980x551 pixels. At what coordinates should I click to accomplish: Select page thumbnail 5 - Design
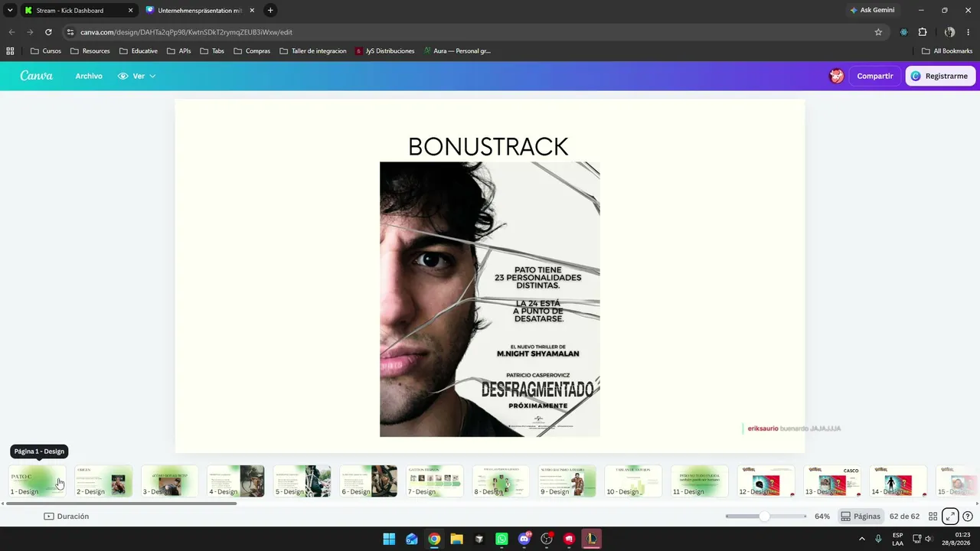coord(302,481)
